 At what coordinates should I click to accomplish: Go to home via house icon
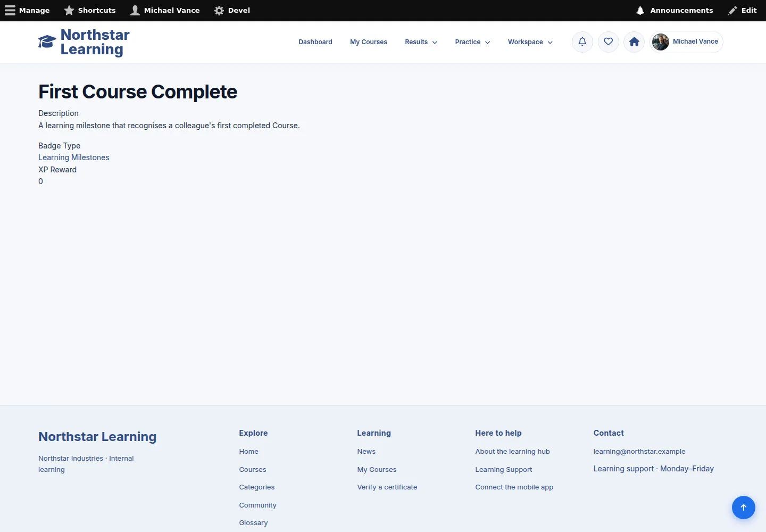click(x=634, y=41)
